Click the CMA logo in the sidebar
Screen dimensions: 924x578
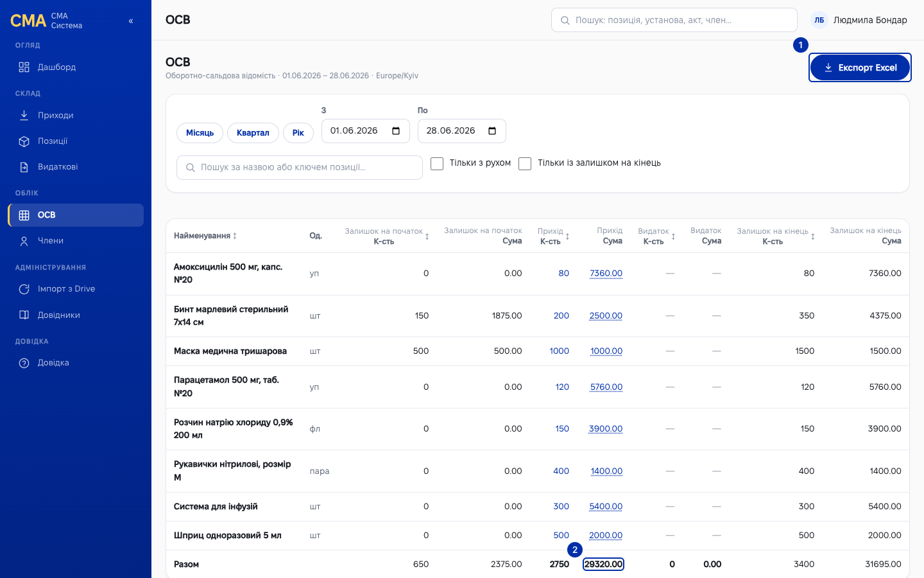click(28, 21)
